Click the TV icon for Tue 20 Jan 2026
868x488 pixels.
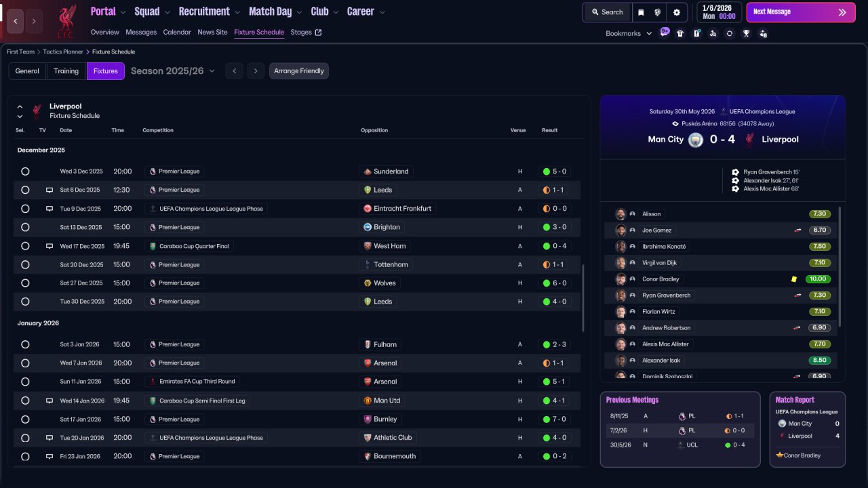click(x=50, y=438)
